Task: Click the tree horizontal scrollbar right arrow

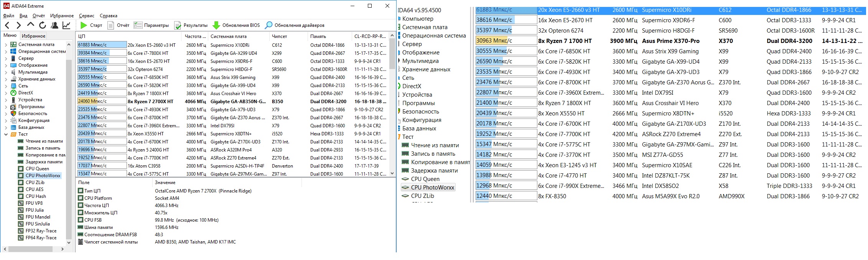Action: pos(63,249)
